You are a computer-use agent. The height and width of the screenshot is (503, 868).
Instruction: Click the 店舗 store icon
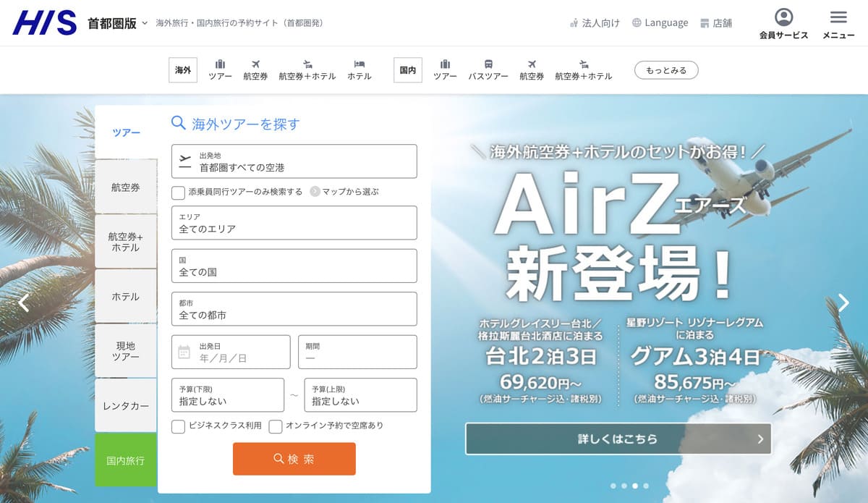(x=705, y=23)
